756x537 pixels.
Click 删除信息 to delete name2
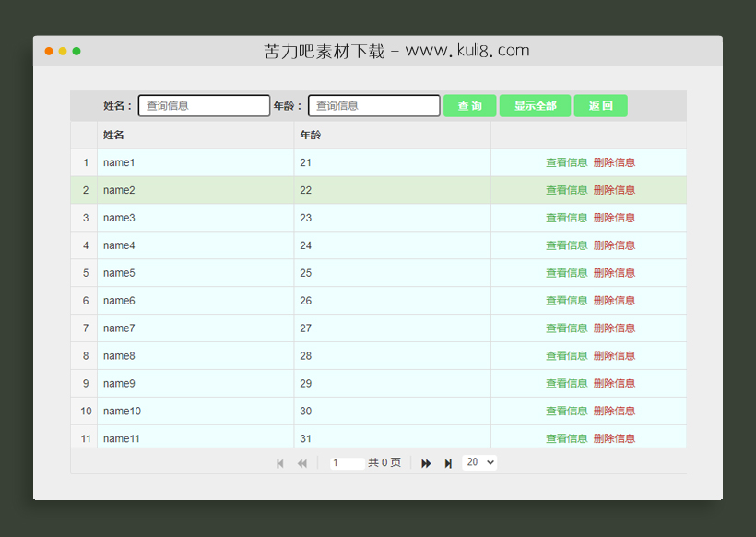pyautogui.click(x=615, y=190)
